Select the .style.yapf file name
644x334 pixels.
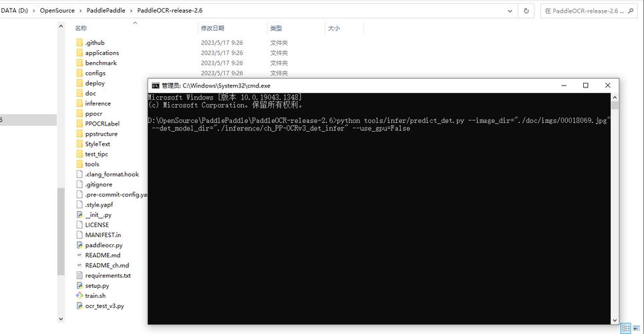pyautogui.click(x=99, y=204)
